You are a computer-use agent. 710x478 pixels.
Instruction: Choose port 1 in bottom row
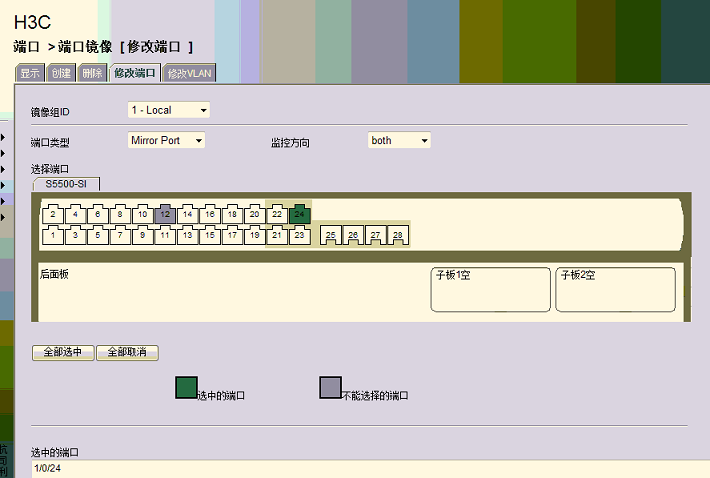52,236
